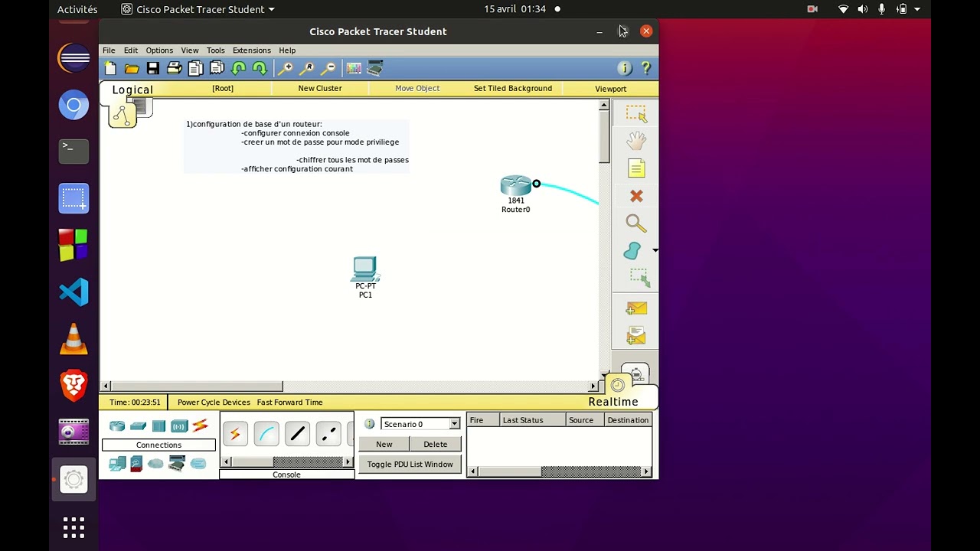
Task: Choose copper cross-over dashed cable
Action: tap(328, 435)
